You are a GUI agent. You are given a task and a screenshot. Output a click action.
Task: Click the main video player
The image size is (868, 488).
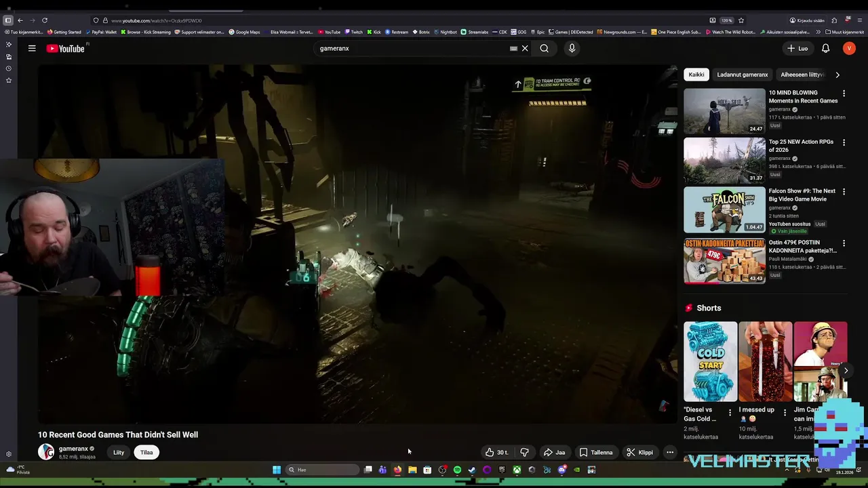pos(357,244)
